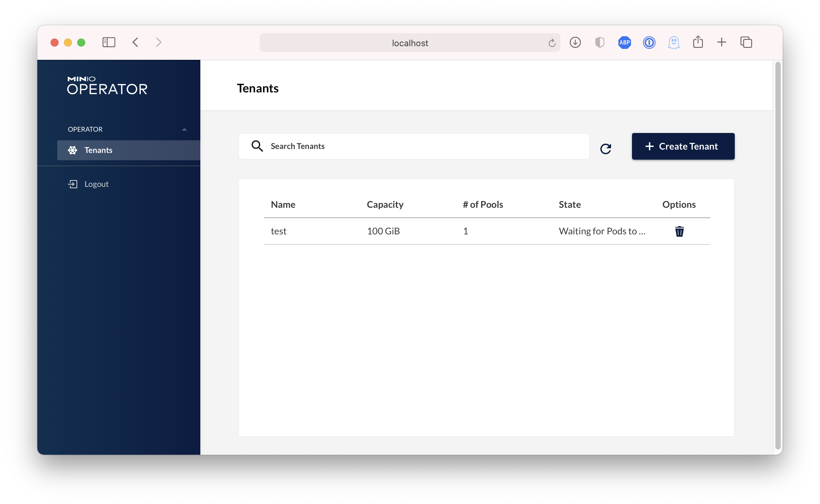Viewport: 820px width, 504px height.
Task: Click the Tenants icon in the sidebar
Action: (73, 150)
